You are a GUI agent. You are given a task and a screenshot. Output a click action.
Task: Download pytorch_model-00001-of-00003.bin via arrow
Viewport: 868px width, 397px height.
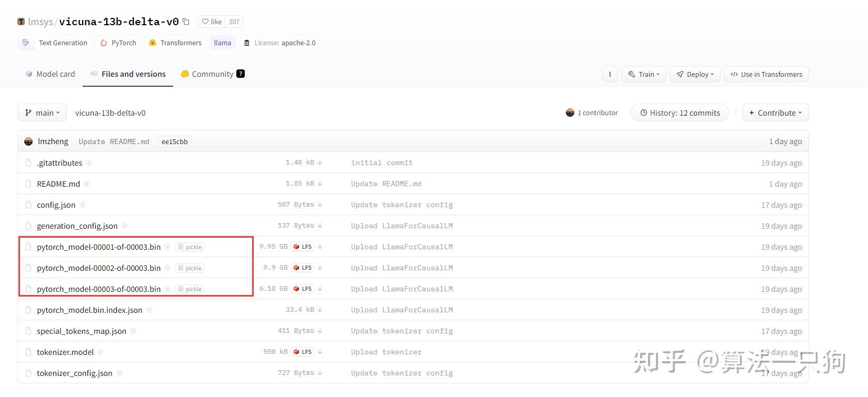point(320,247)
